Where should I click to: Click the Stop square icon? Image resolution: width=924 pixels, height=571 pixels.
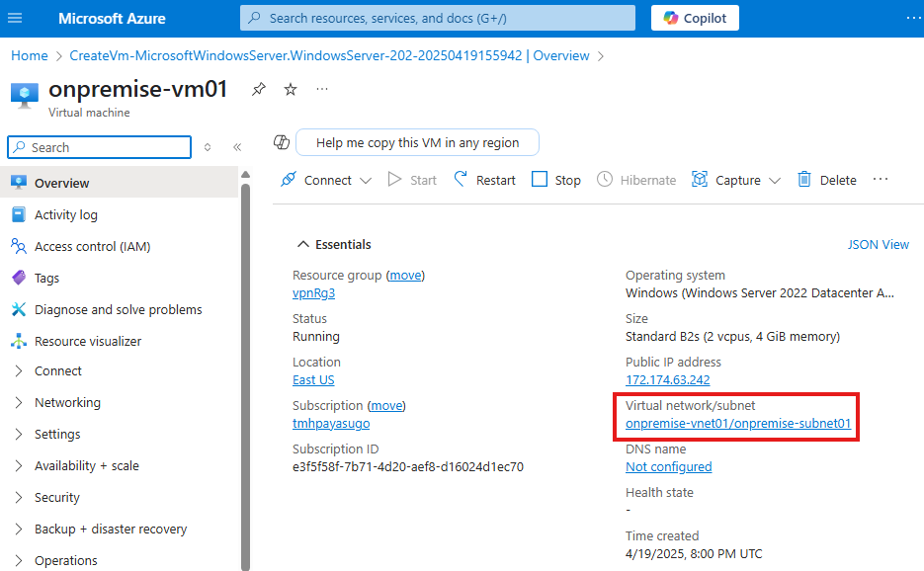tap(540, 179)
